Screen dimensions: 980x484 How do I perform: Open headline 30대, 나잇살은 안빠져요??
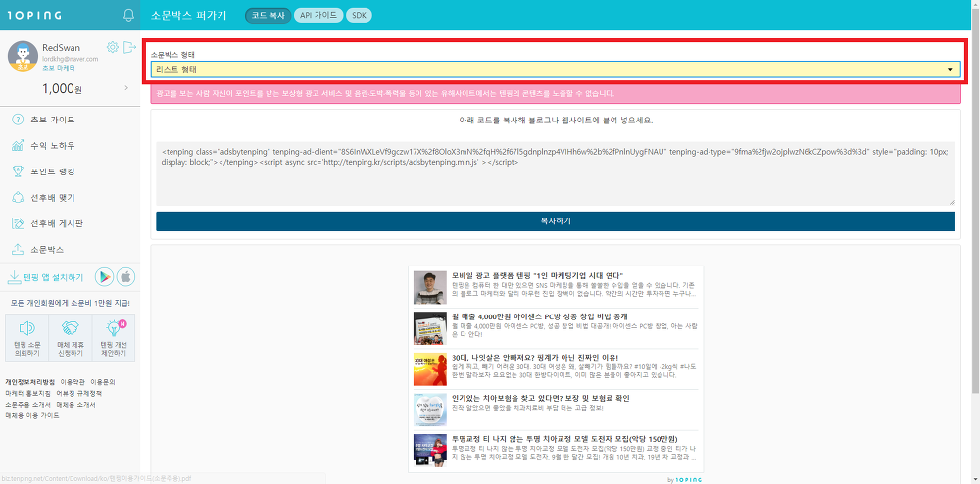[x=535, y=358]
